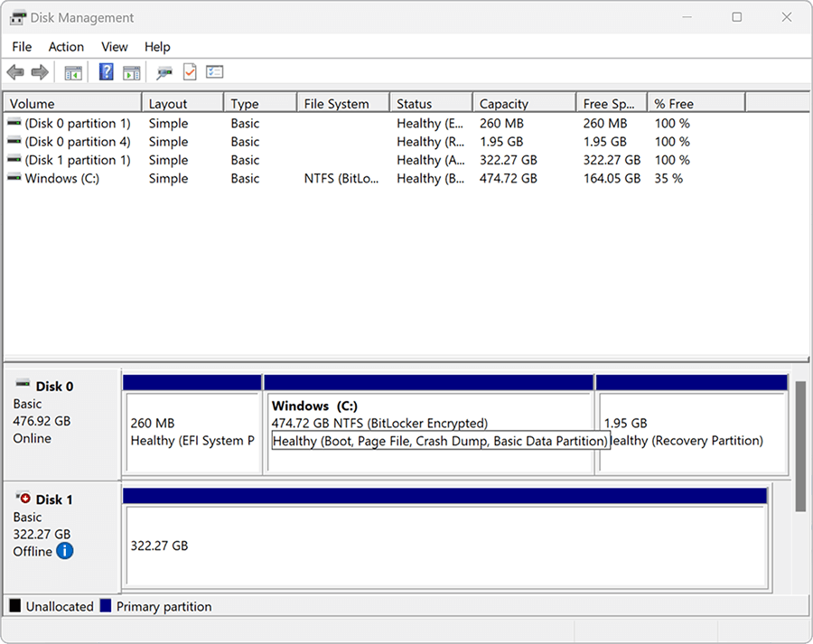The image size is (813, 644).
Task: Click the Forward arrow in the toolbar
Action: coord(40,72)
